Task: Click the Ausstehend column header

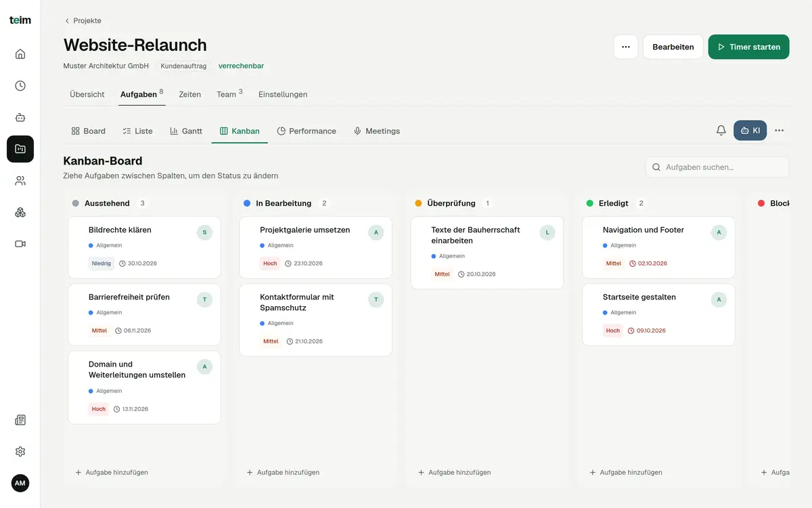Action: point(107,203)
